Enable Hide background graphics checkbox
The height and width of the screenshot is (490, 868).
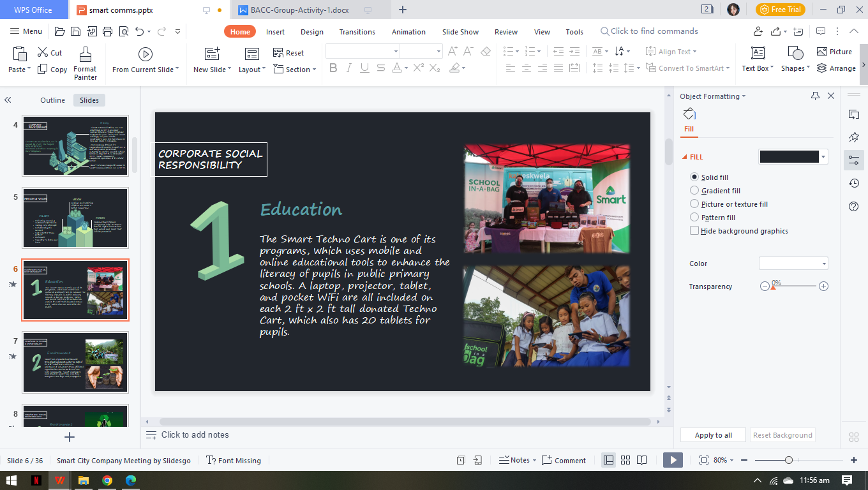694,230
